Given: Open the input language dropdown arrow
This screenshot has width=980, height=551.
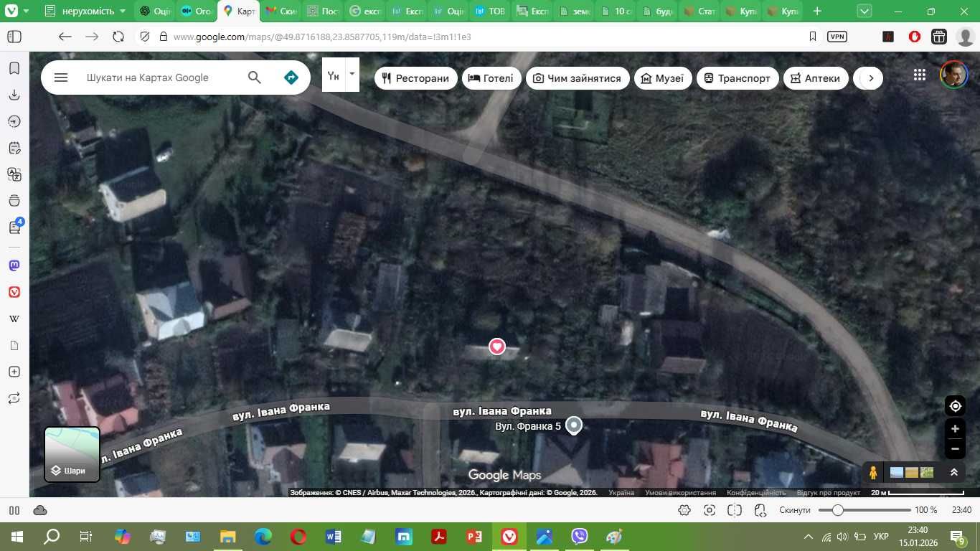Looking at the screenshot, I should tap(352, 74).
